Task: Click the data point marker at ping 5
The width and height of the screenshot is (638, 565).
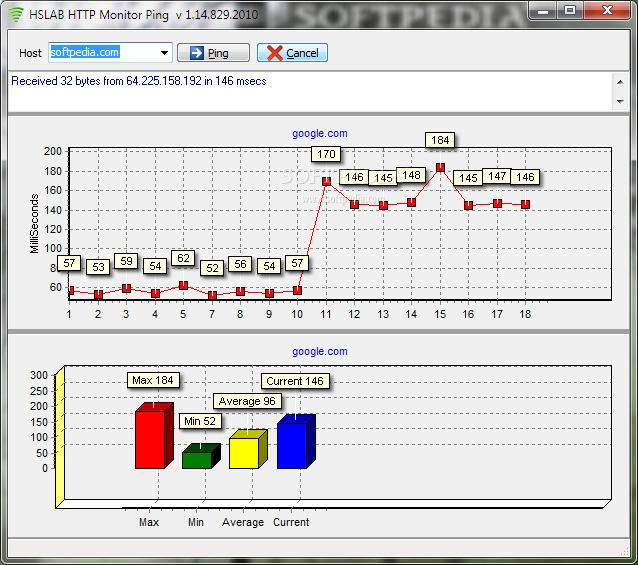Action: 184,285
